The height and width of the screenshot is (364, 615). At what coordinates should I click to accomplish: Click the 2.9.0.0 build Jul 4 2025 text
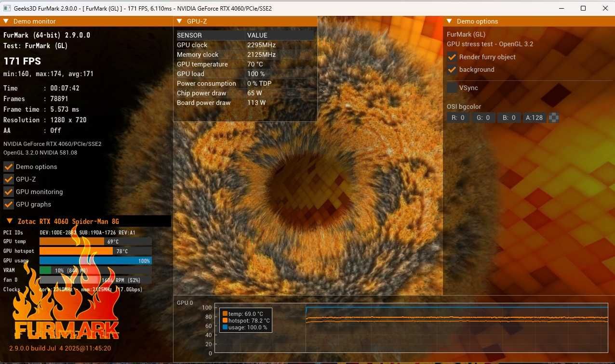pyautogui.click(x=60, y=348)
